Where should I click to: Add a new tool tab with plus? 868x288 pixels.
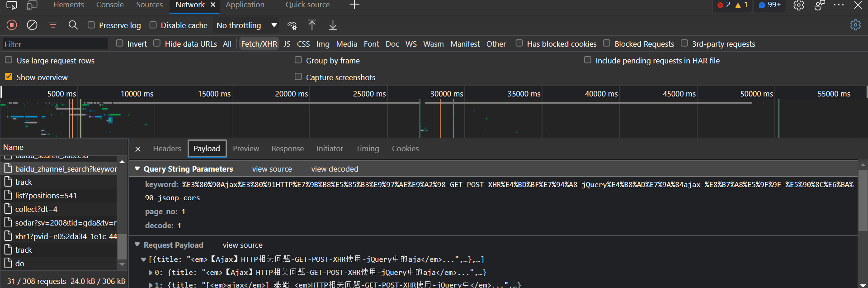point(355,5)
